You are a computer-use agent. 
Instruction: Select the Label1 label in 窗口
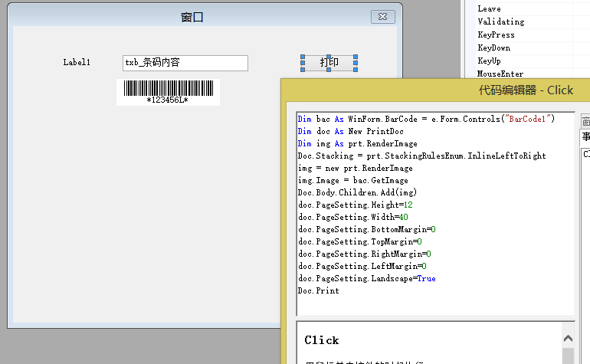click(77, 63)
